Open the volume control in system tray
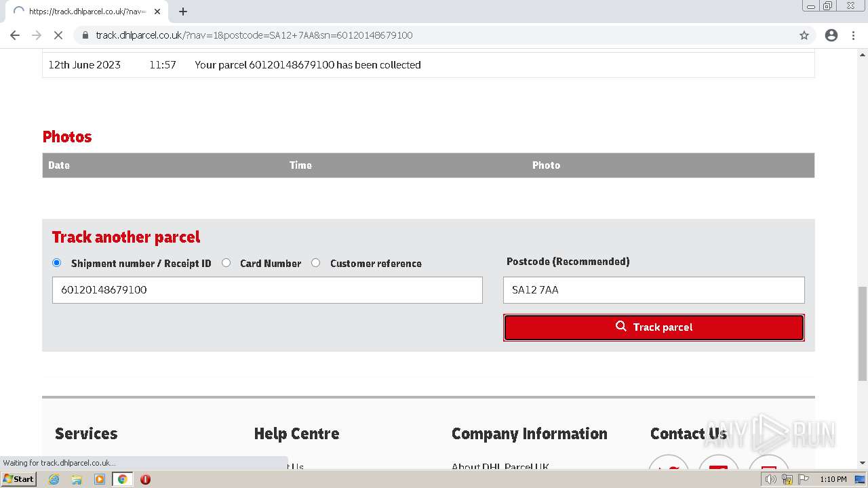This screenshot has height=488, width=868. (770, 479)
